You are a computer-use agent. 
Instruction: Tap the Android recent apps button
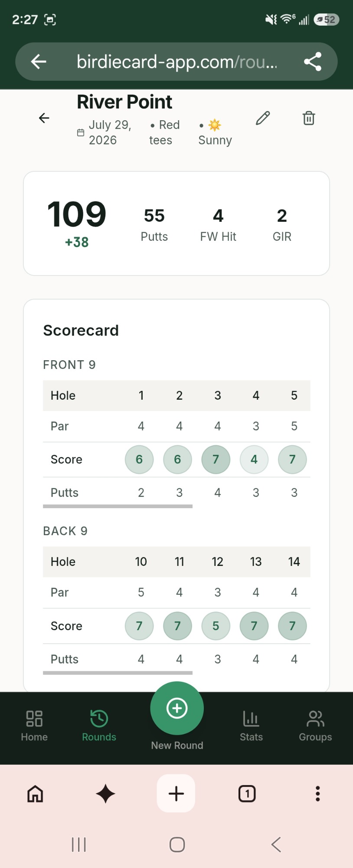tap(79, 845)
